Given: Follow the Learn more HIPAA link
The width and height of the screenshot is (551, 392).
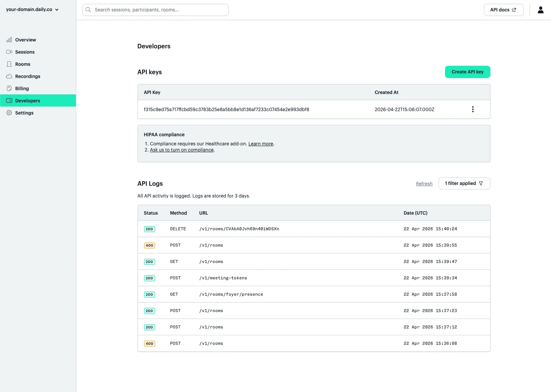Looking at the screenshot, I should pos(261,144).
